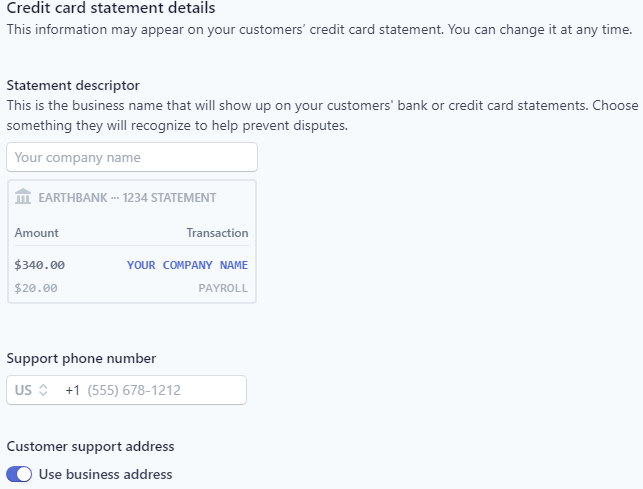
Task: Click the Credit card statement details heading
Action: coord(111,8)
